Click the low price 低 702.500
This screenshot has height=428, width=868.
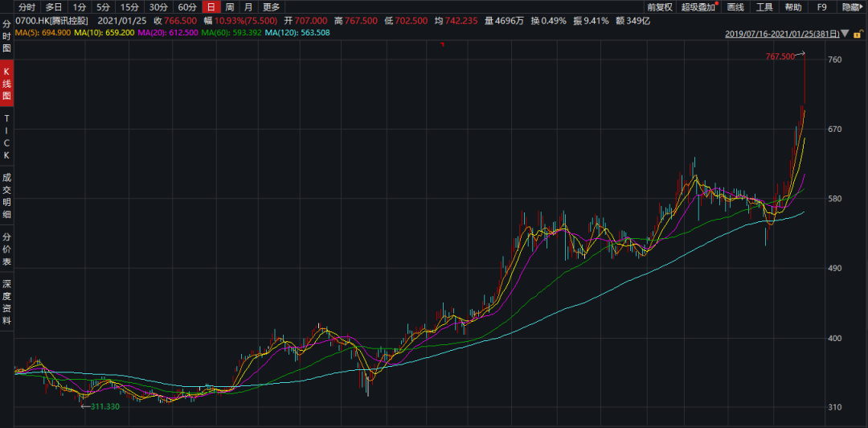click(406, 21)
